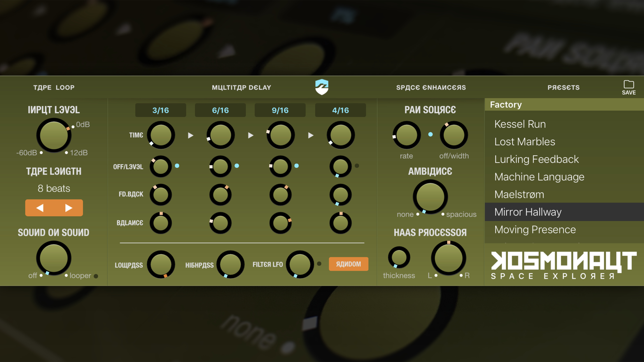Click arrow between first and second delay taps
The width and height of the screenshot is (644, 362).
pyautogui.click(x=190, y=135)
